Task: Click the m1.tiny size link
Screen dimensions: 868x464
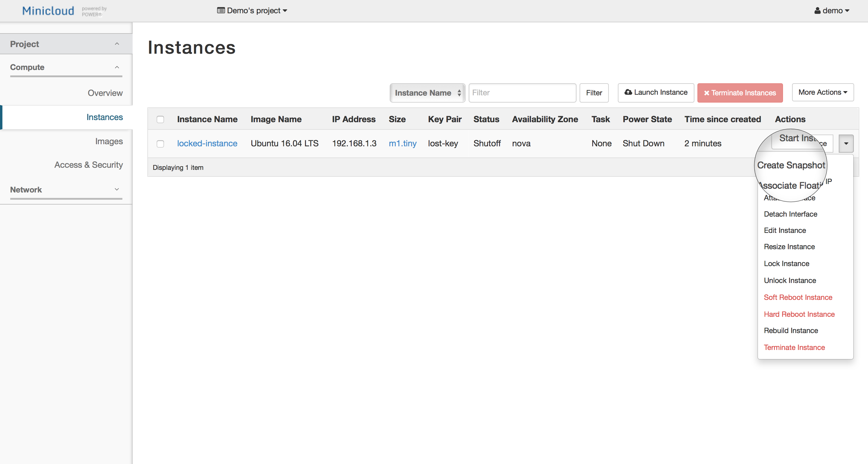Action: tap(402, 143)
